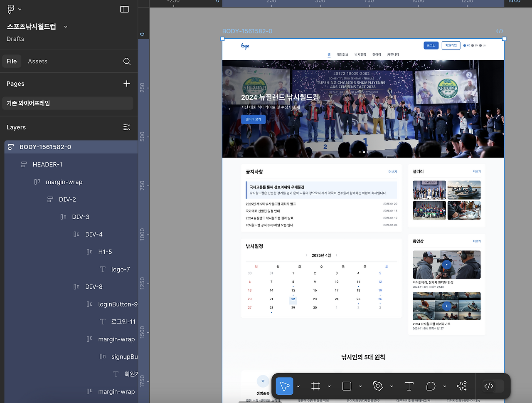Open the Figma main menu

coord(14,9)
